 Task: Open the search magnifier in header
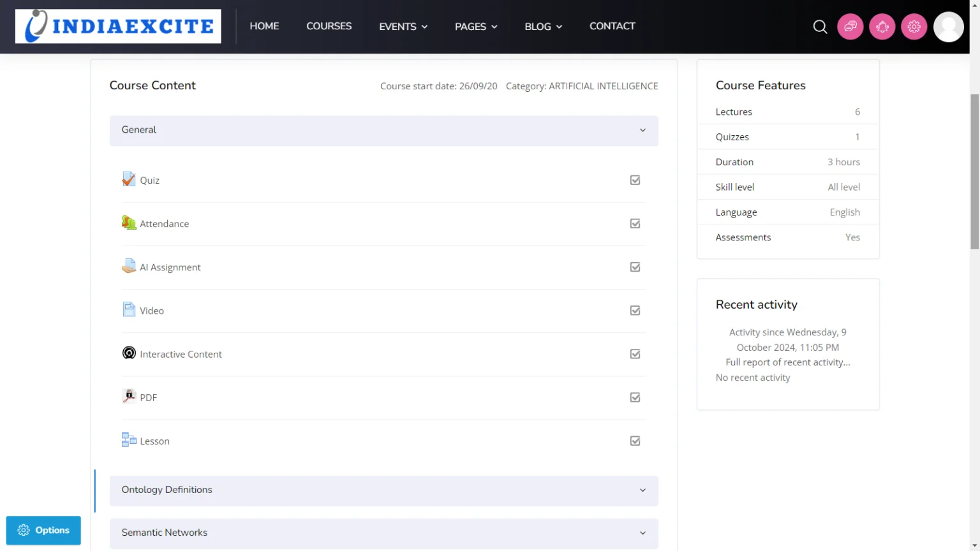click(820, 27)
